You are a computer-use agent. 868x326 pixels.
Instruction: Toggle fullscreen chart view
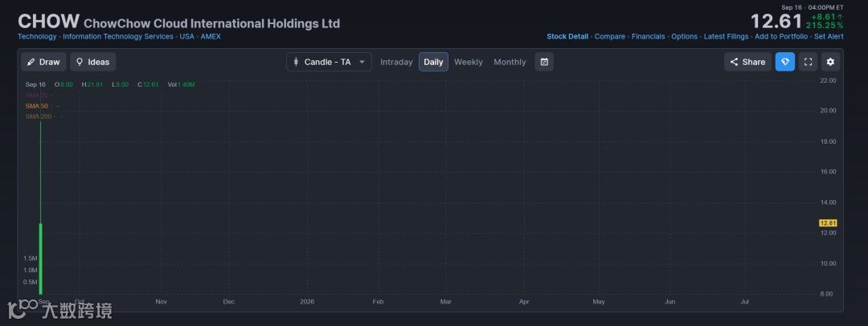tap(808, 62)
